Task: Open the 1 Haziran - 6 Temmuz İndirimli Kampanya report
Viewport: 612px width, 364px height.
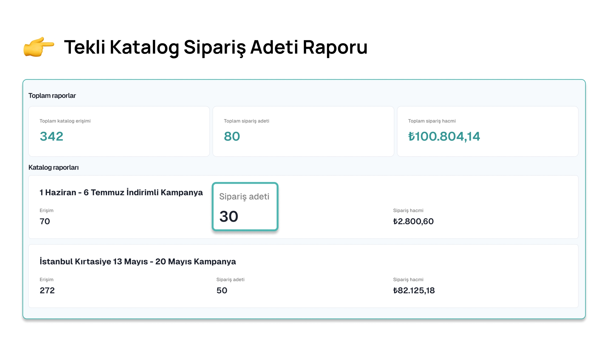Action: coord(121,192)
